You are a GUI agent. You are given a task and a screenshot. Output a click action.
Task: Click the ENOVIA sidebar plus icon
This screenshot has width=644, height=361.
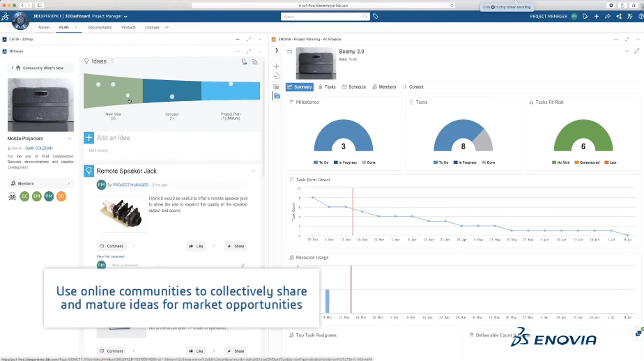point(277,66)
